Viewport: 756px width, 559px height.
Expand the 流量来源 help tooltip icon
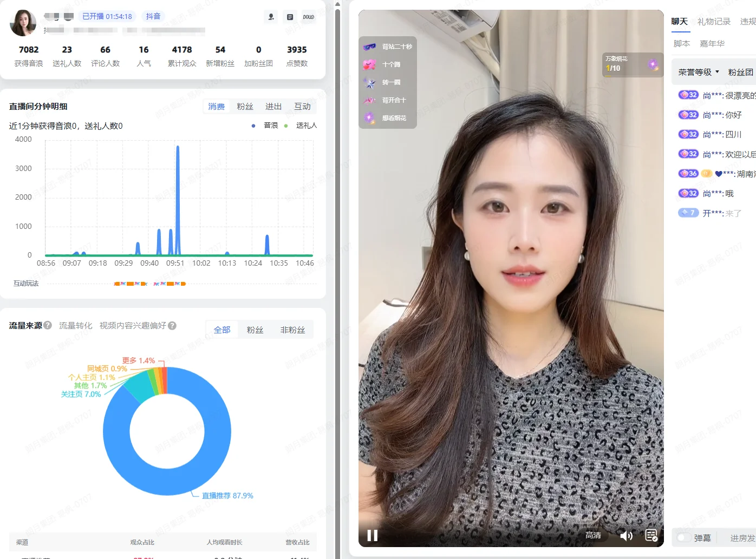[47, 325]
